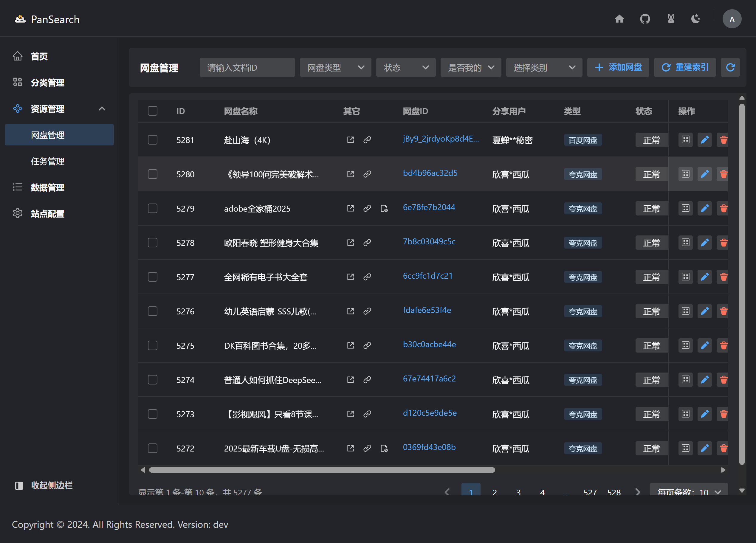Click chain link icon for row 5277

coord(367,277)
